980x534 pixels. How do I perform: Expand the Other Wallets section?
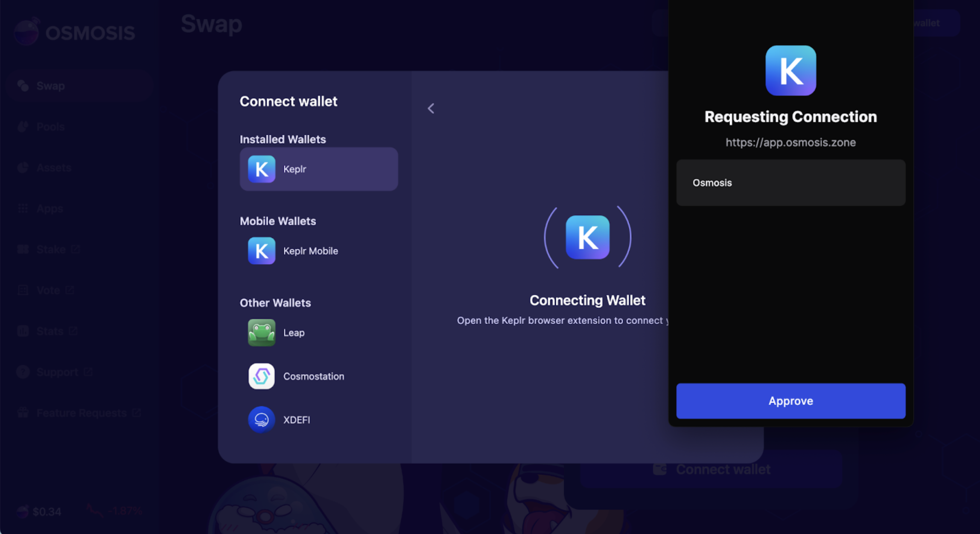click(276, 302)
